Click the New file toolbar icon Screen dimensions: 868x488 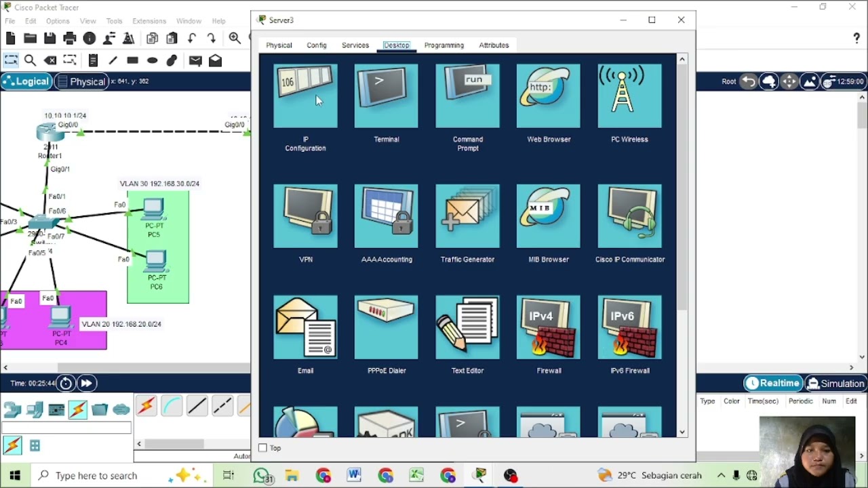11,39
